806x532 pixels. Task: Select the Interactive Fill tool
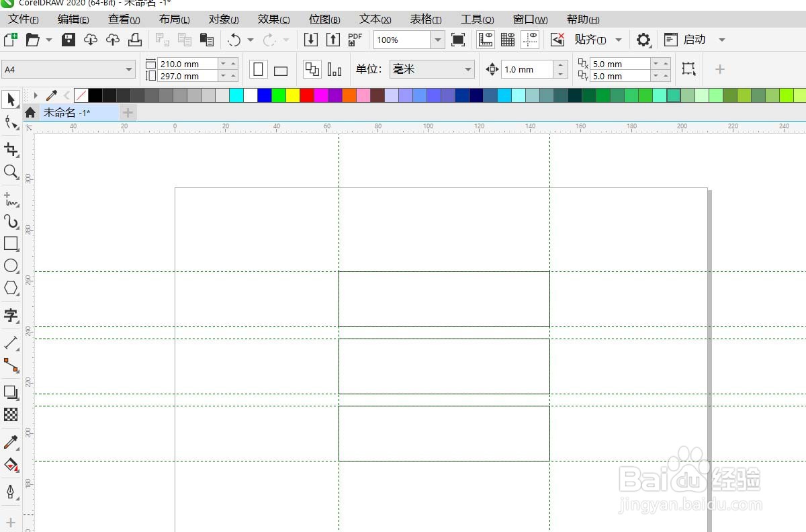(11, 464)
